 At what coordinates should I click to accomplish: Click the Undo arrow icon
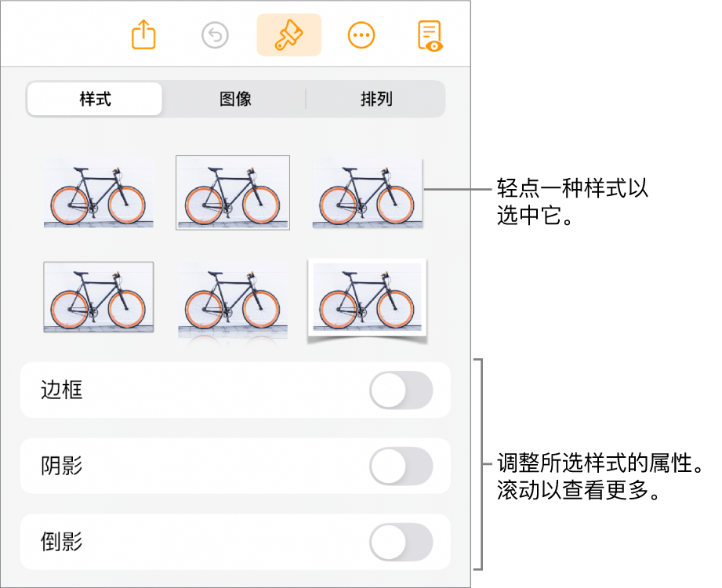click(x=215, y=35)
